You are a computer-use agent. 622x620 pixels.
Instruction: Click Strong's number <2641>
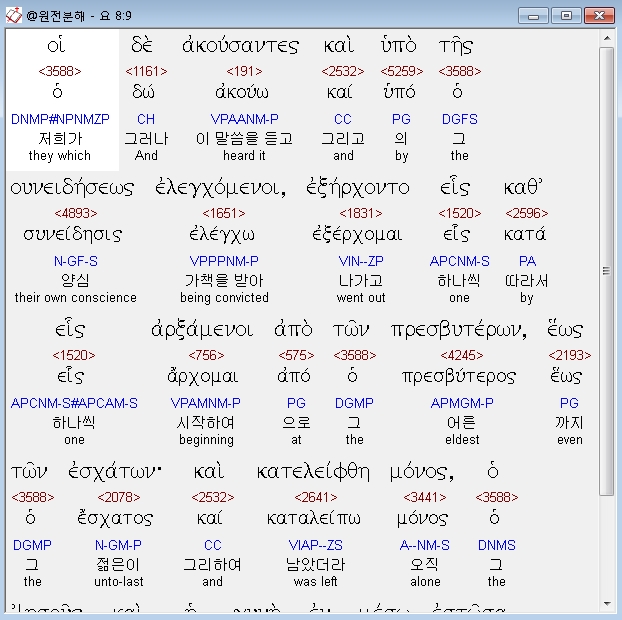pyautogui.click(x=316, y=497)
